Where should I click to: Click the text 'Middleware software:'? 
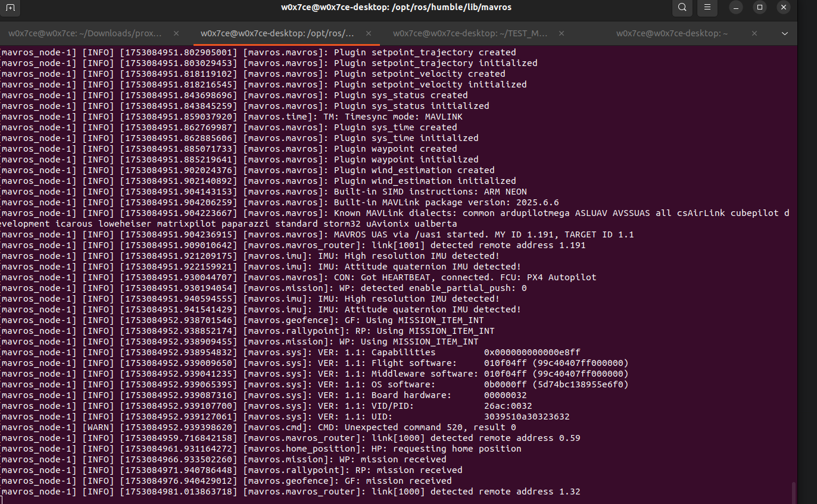coord(425,374)
